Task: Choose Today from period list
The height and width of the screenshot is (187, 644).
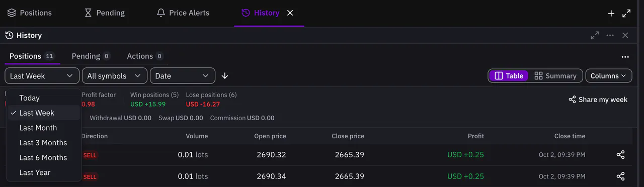Action: pos(43,98)
